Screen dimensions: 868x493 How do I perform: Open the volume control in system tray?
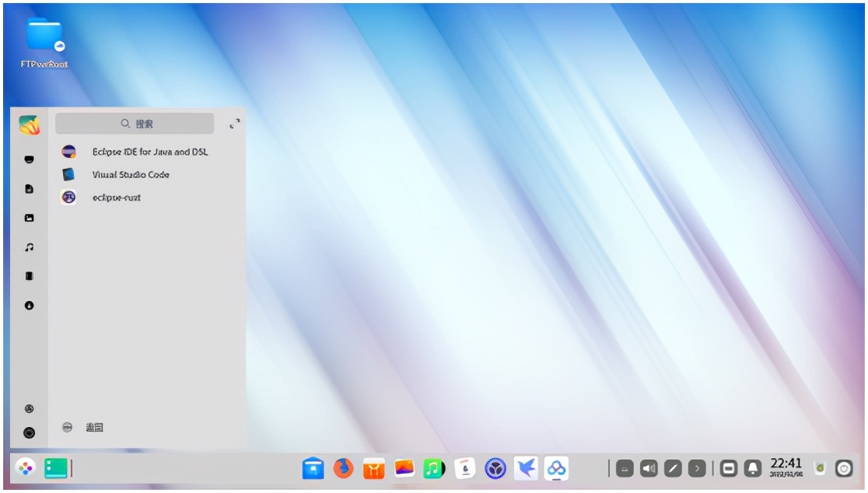tap(649, 468)
